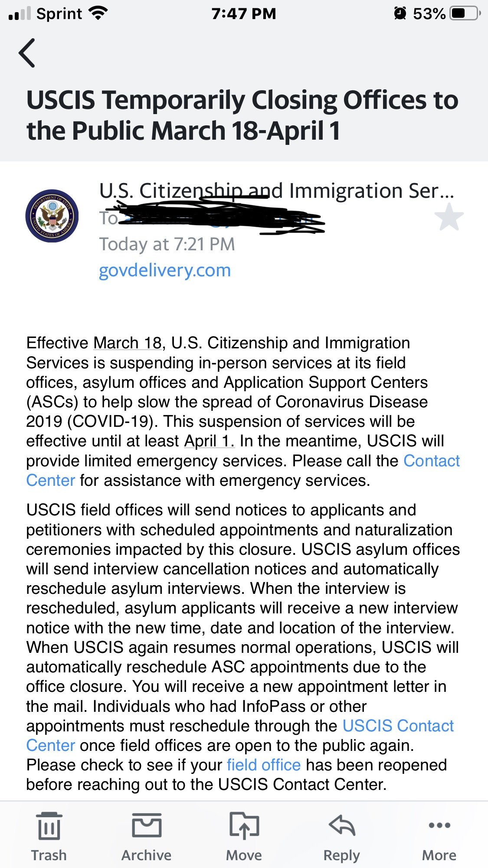Tap the alarm clock status icon
Viewport: 488px width, 868px height.
tap(400, 13)
